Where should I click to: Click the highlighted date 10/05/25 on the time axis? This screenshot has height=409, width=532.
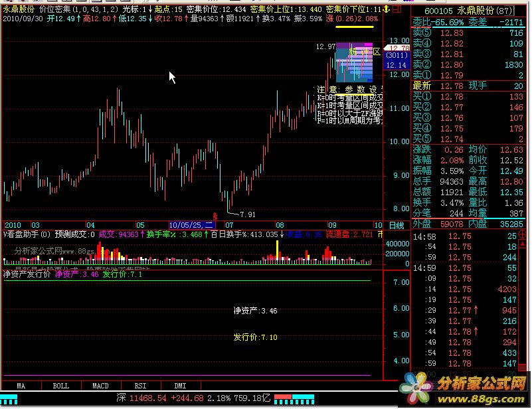(x=192, y=225)
